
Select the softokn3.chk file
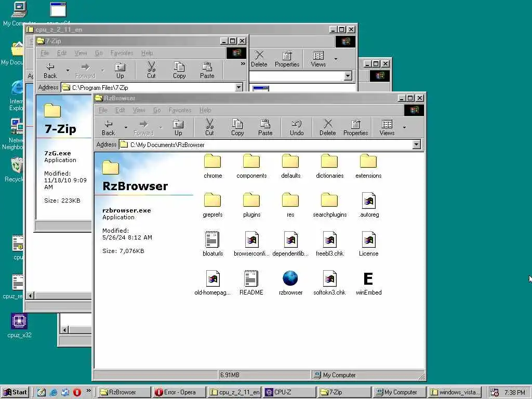329,283
